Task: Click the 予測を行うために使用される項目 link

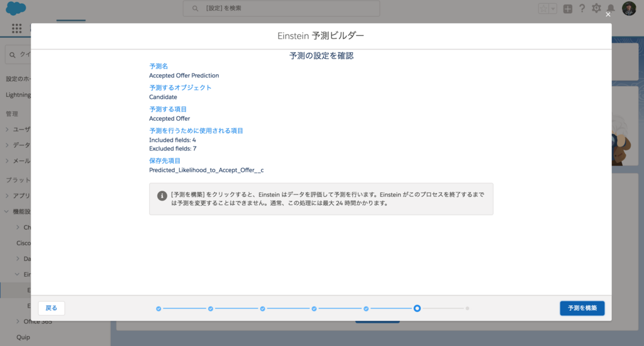Action: click(196, 131)
